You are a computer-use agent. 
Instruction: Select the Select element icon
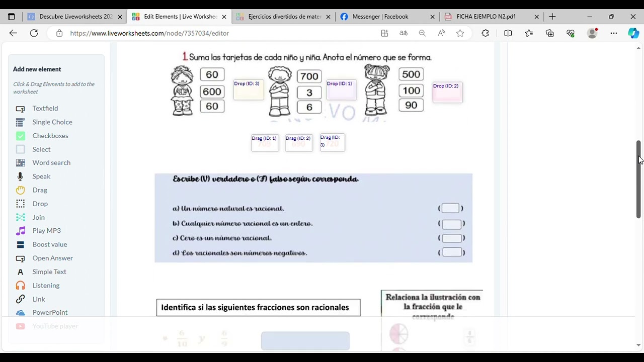click(20, 149)
